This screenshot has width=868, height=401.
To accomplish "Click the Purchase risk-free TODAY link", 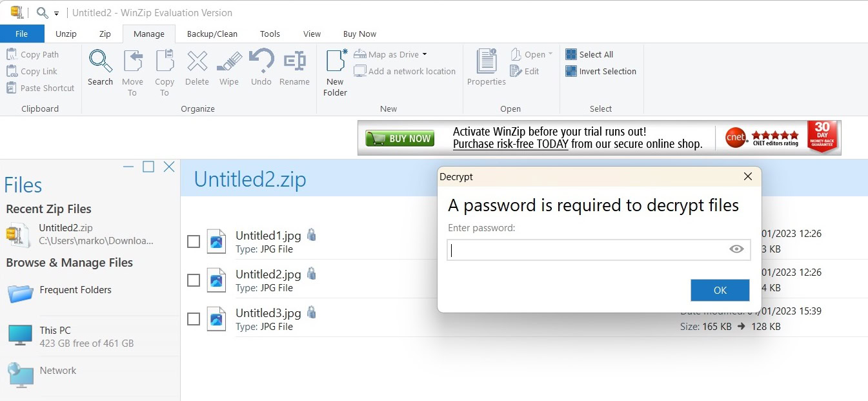I will pos(510,144).
